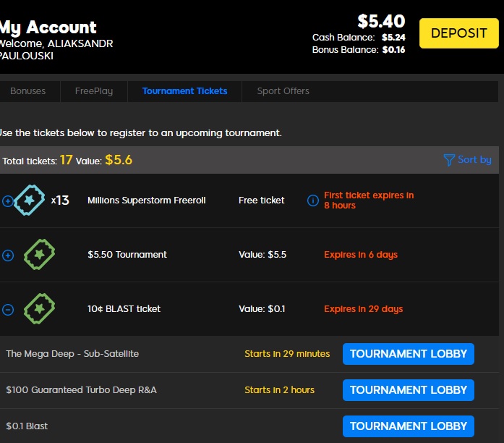Click the blue Millions Superstorm Freeroll ticket icon
The width and height of the screenshot is (504, 443).
tap(31, 201)
